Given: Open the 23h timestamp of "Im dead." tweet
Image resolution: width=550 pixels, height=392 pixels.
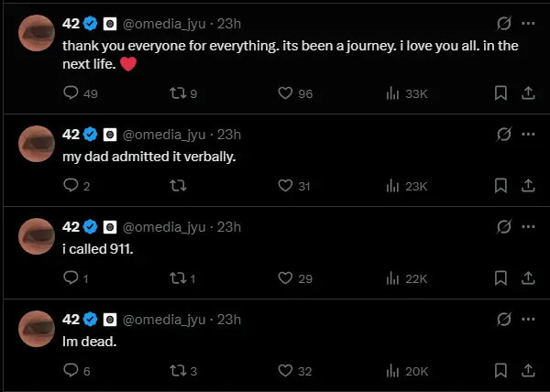Looking at the screenshot, I should tap(229, 320).
